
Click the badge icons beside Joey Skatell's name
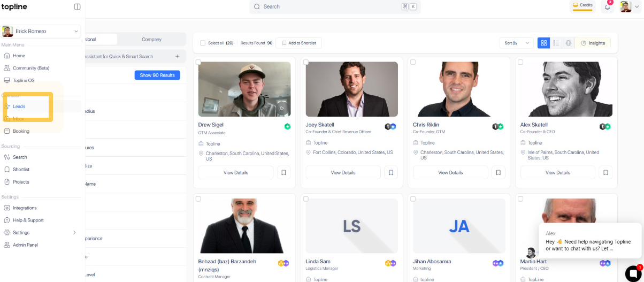(x=390, y=127)
